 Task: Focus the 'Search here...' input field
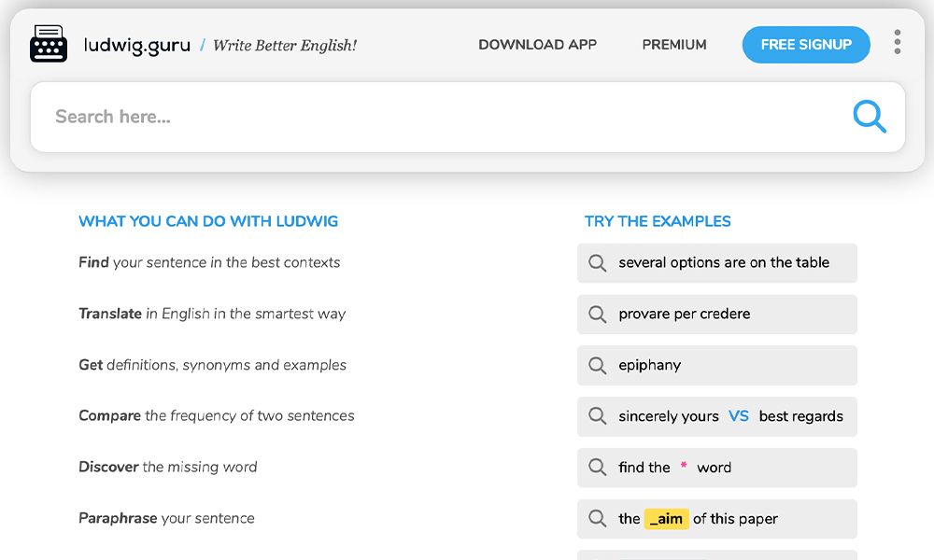[439, 117]
